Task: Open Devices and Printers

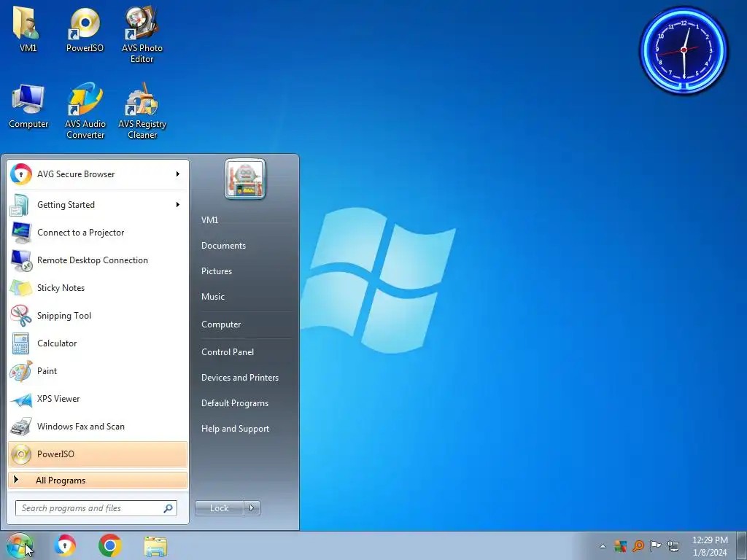Action: [x=240, y=378]
